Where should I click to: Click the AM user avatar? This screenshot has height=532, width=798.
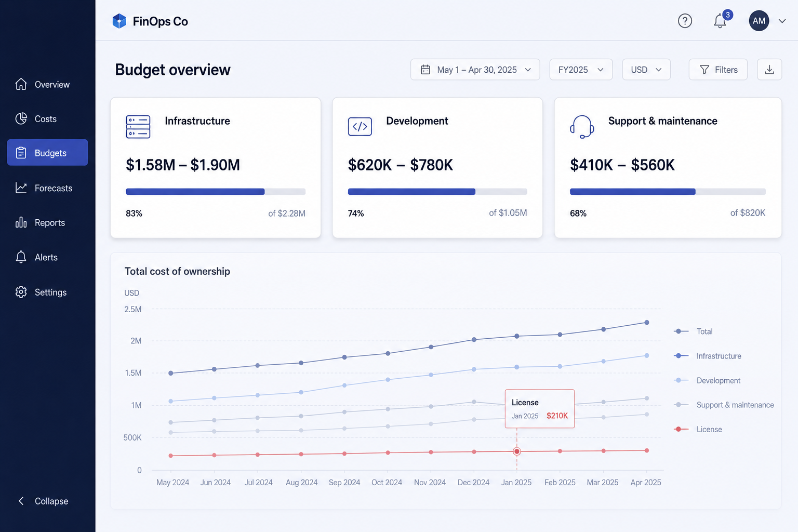[x=759, y=21]
